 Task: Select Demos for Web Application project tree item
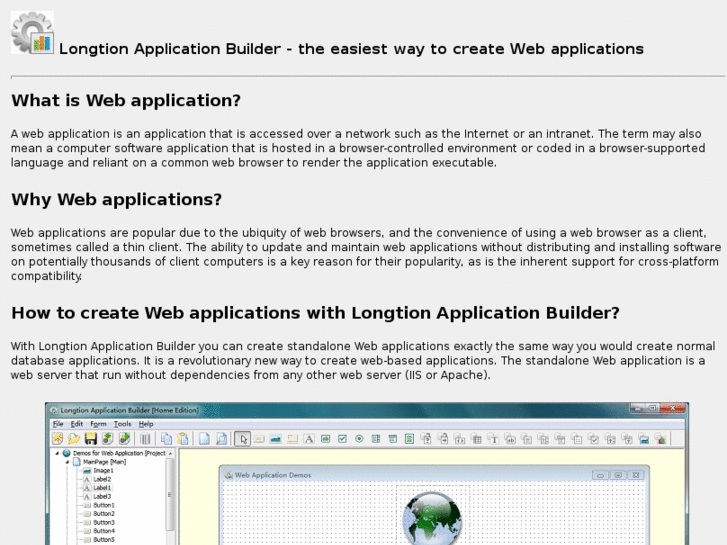point(119,453)
